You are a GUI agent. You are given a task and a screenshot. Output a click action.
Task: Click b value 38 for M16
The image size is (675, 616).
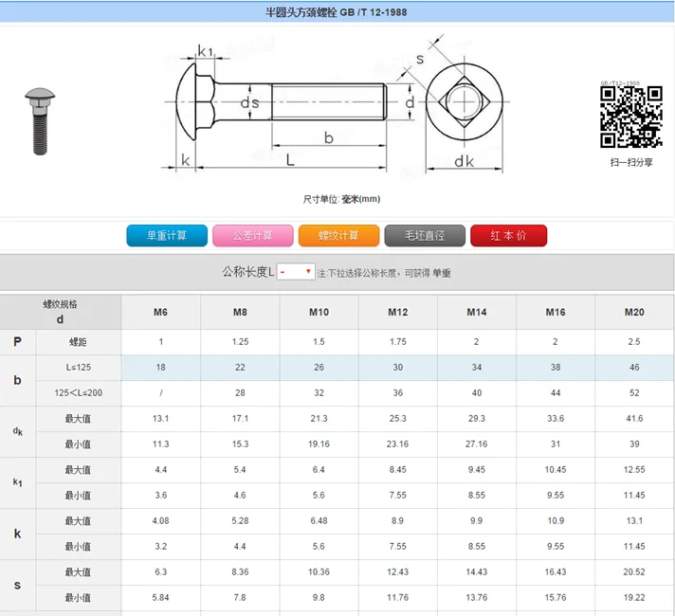pos(556,368)
